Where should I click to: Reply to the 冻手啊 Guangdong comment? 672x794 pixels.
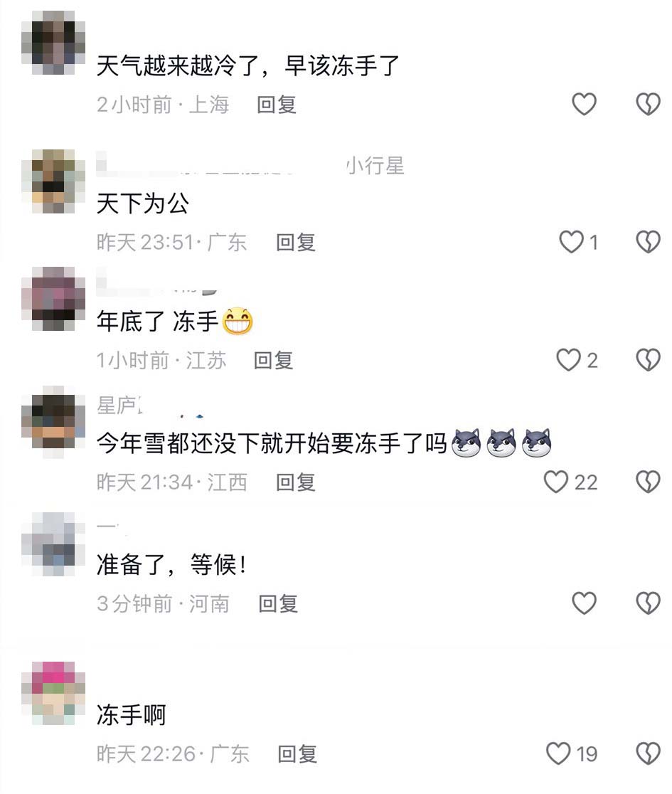(x=297, y=754)
